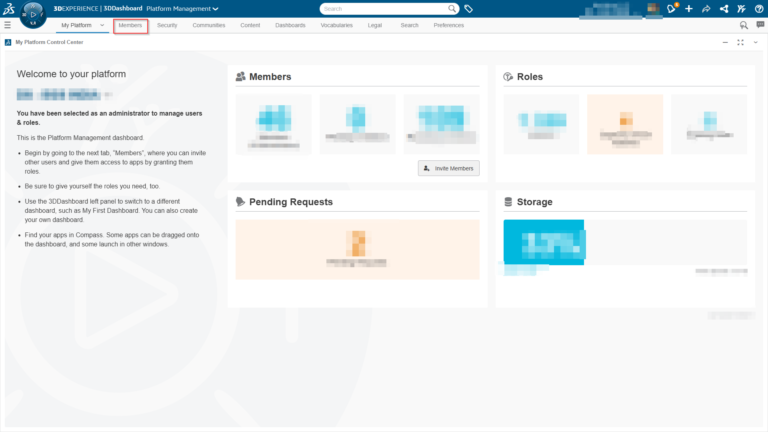This screenshot has height=432, width=768.
Task: Open the Help question mark icon
Action: click(759, 8)
